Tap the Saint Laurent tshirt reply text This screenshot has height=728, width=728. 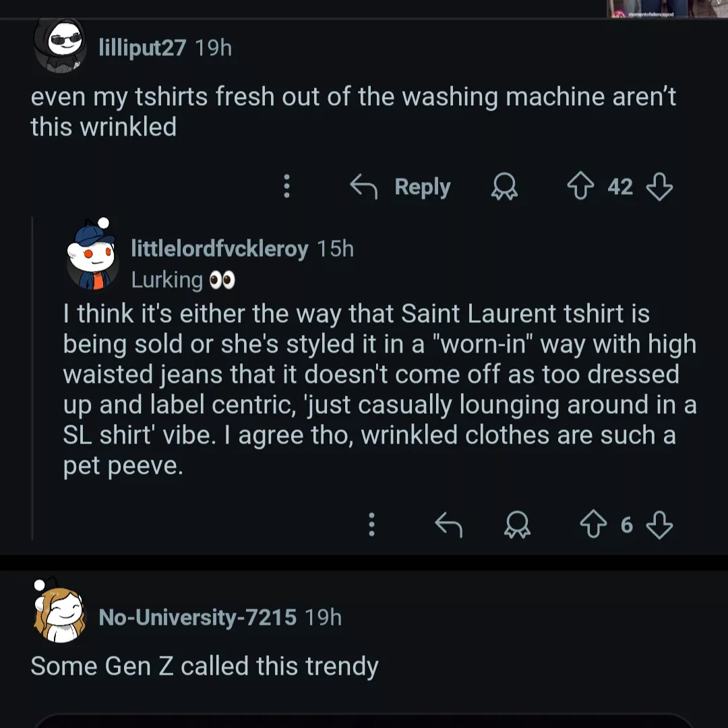point(377,389)
